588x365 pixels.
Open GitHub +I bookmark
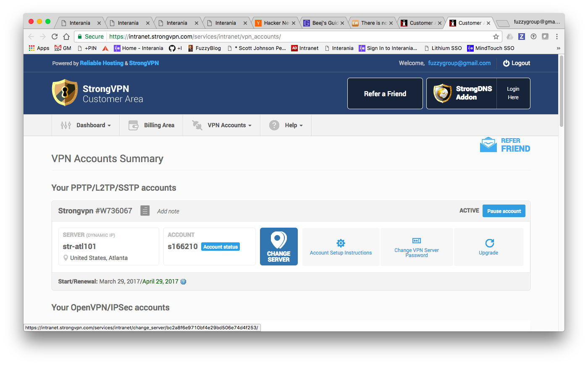pyautogui.click(x=175, y=48)
